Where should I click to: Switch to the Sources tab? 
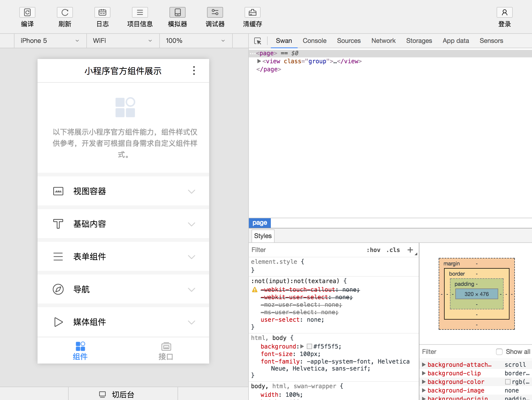pos(349,41)
